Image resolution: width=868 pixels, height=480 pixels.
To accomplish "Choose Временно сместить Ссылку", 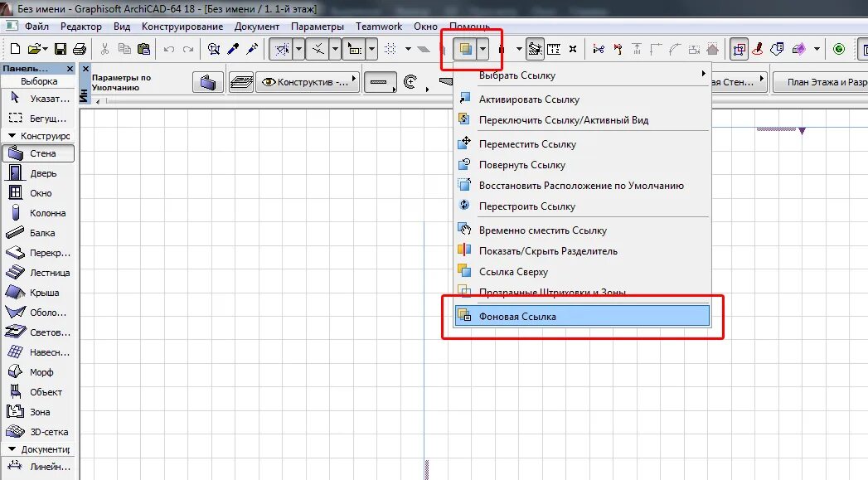I will click(582, 230).
